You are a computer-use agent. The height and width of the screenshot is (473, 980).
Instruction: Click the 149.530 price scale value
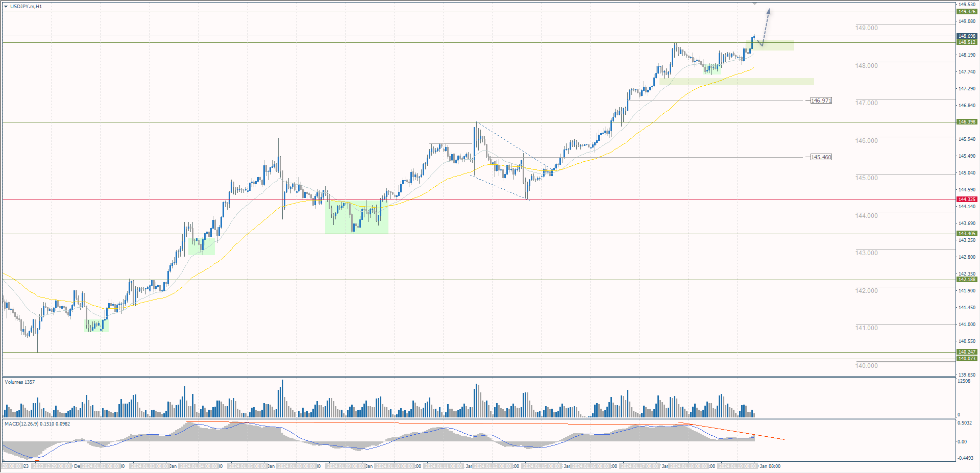[967, 5]
